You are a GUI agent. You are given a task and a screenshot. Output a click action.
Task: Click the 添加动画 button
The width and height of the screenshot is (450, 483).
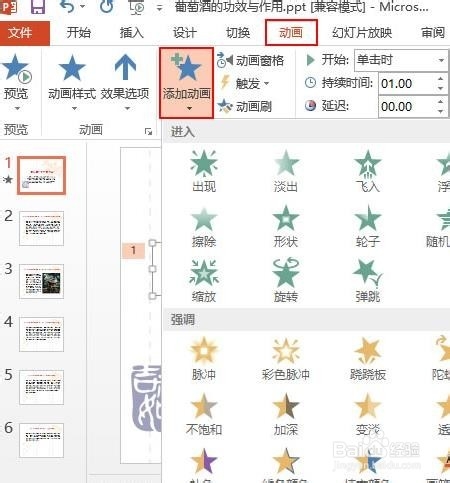click(x=187, y=83)
